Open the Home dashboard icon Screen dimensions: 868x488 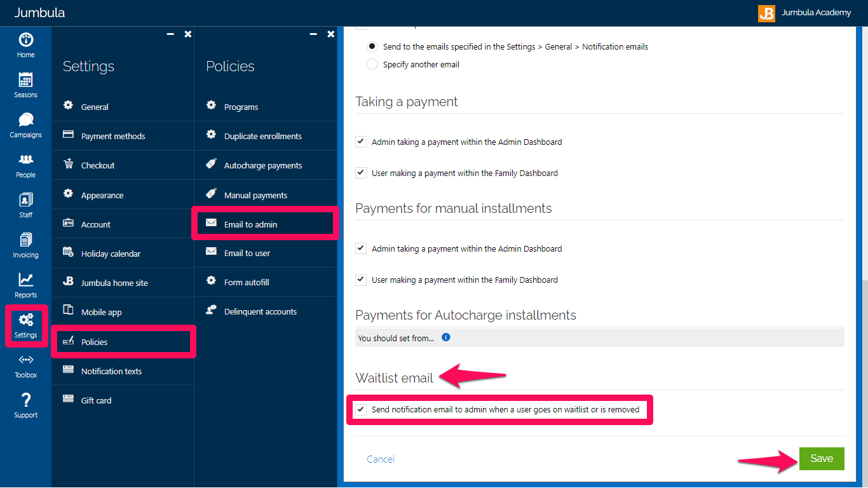point(25,40)
